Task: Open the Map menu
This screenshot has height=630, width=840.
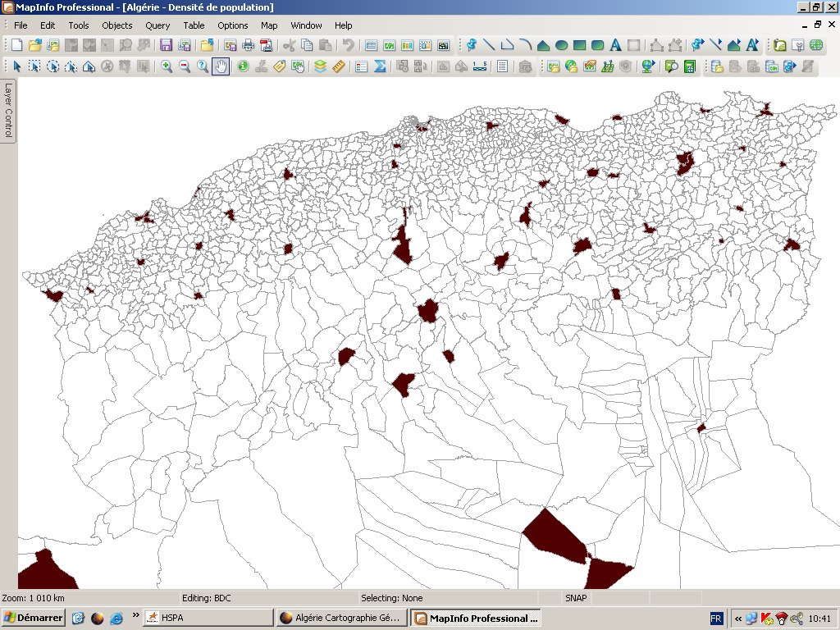Action: [x=269, y=25]
